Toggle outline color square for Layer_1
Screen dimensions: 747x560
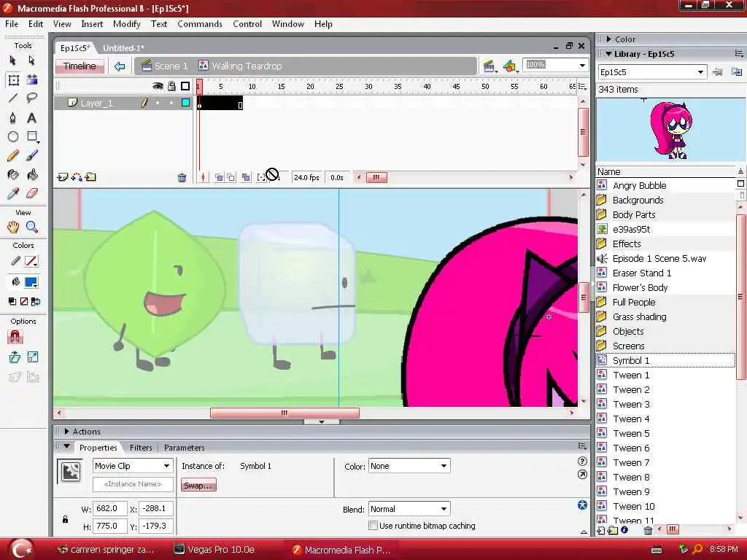point(186,103)
